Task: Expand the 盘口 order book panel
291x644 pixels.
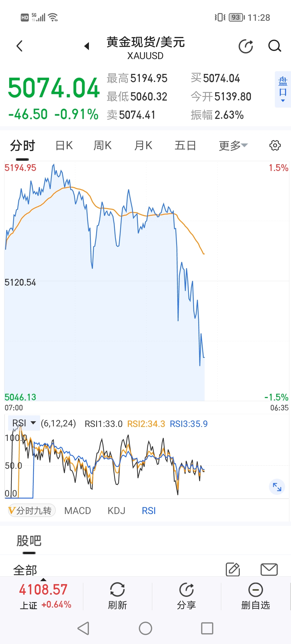Action: coord(283,89)
